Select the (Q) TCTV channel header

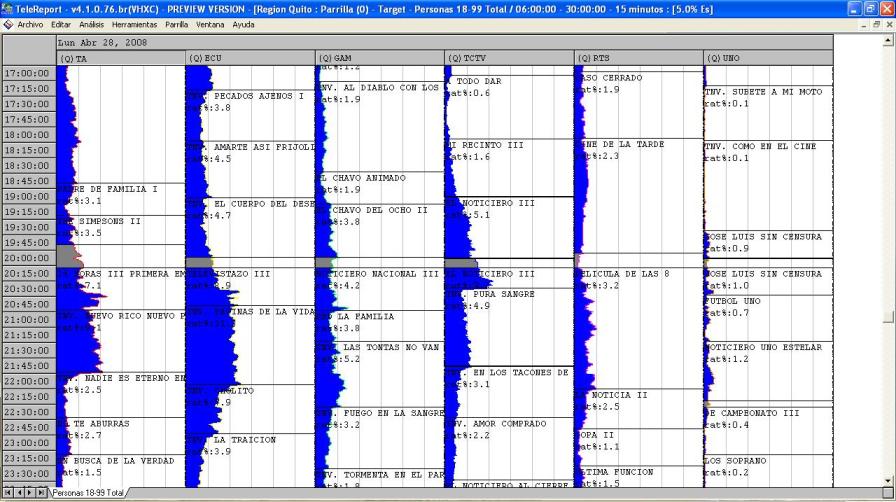509,58
